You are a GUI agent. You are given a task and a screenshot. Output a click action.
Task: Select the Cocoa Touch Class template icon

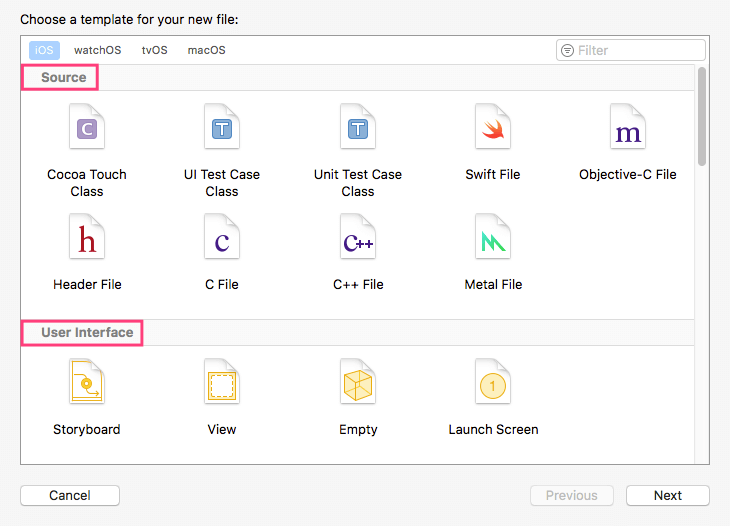(87, 126)
